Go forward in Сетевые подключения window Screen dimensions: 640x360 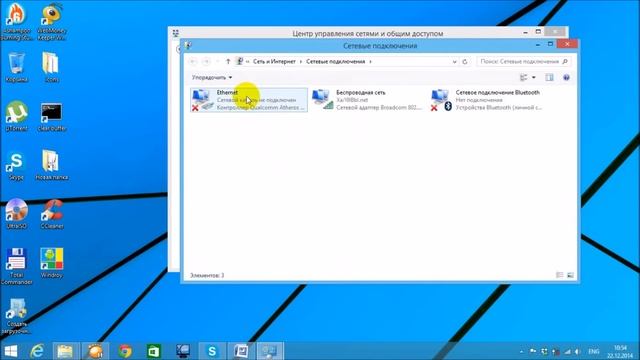206,62
